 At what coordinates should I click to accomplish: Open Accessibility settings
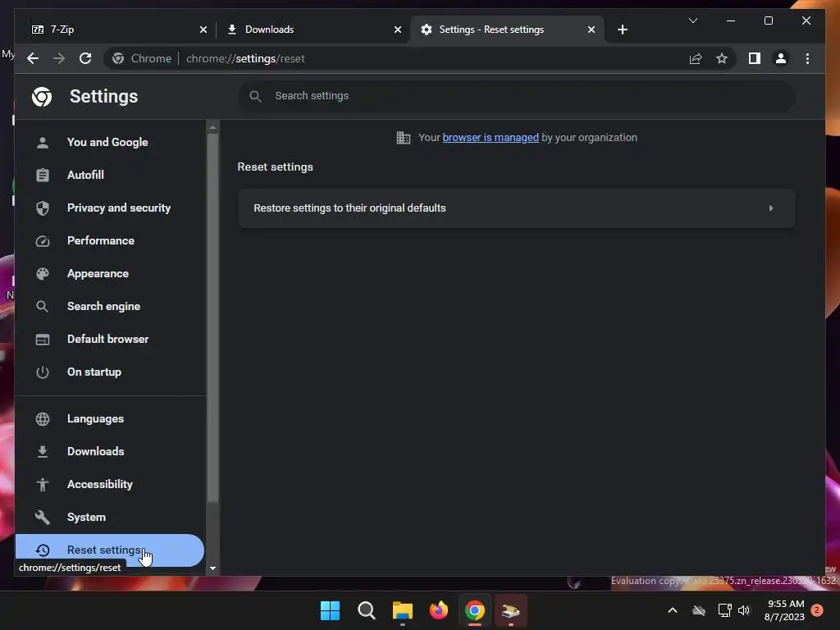click(x=110, y=484)
